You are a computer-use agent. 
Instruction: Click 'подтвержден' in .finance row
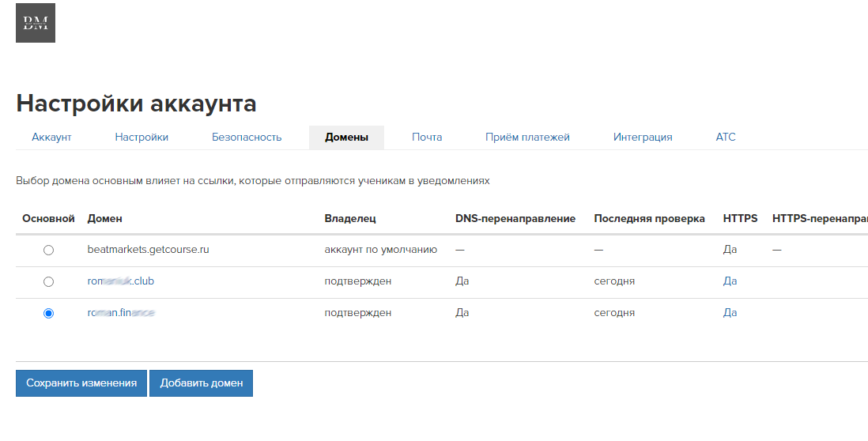point(357,313)
